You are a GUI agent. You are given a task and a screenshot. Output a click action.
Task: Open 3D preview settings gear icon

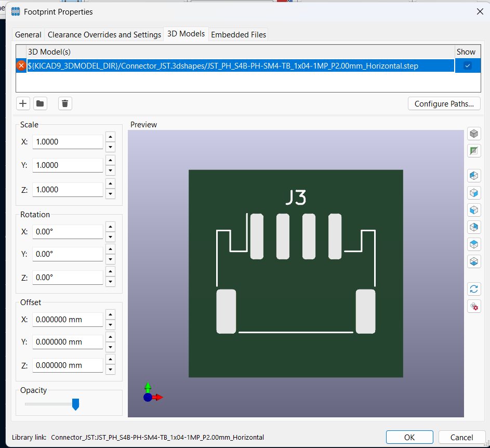(x=473, y=306)
